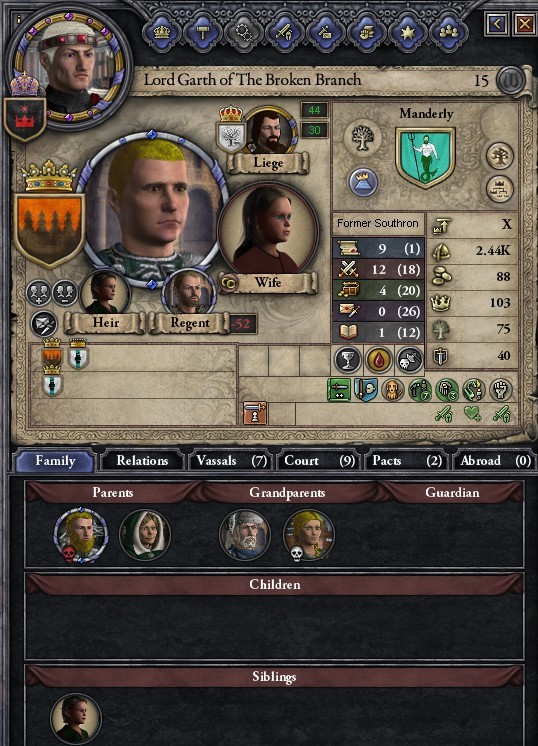Click the Regent label button
538x746 pixels.
coord(189,323)
